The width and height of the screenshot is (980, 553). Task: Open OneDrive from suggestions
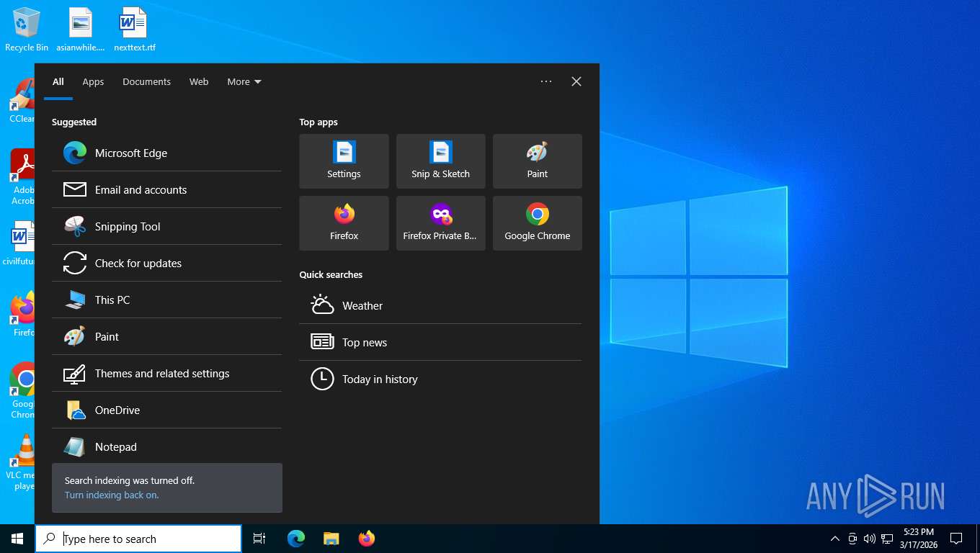[x=166, y=410]
